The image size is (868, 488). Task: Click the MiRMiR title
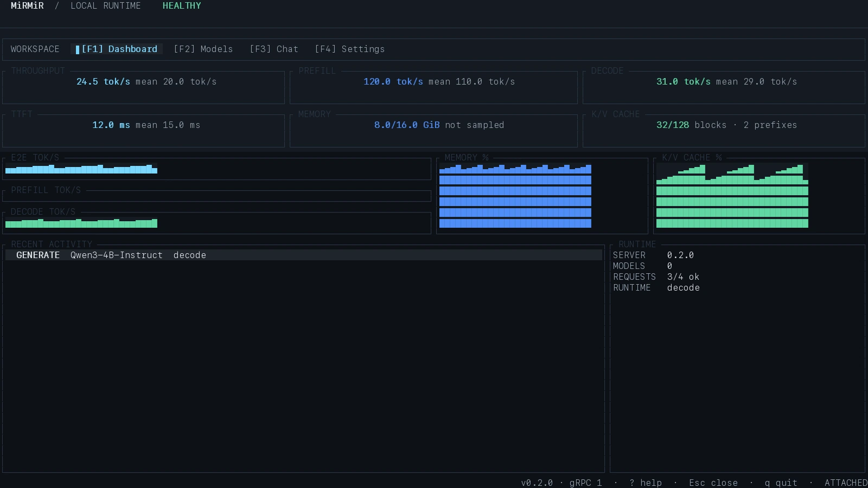pyautogui.click(x=27, y=5)
